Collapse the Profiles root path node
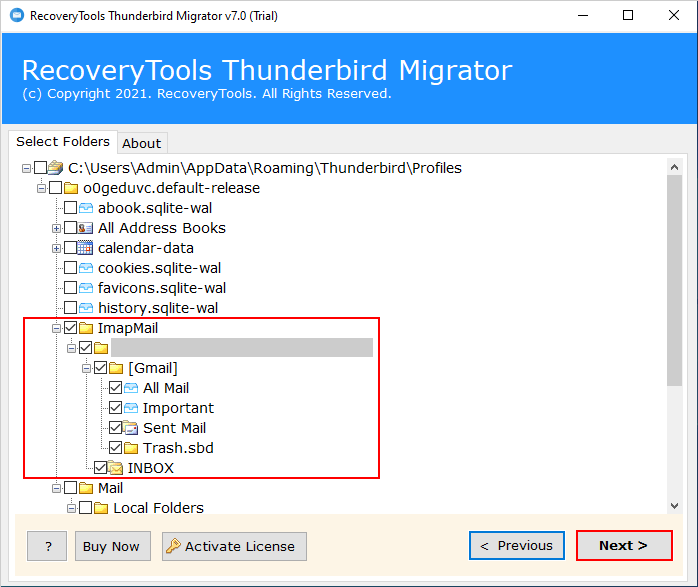 tap(26, 168)
